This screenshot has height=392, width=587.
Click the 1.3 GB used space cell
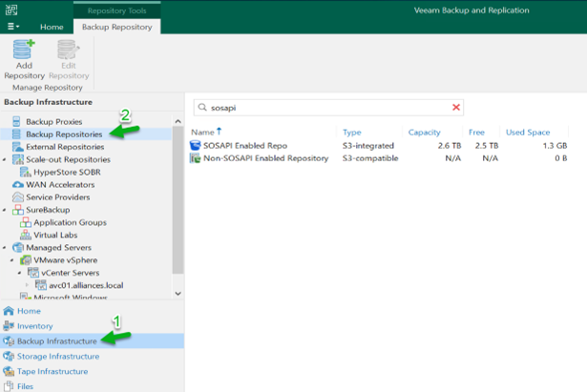point(555,146)
